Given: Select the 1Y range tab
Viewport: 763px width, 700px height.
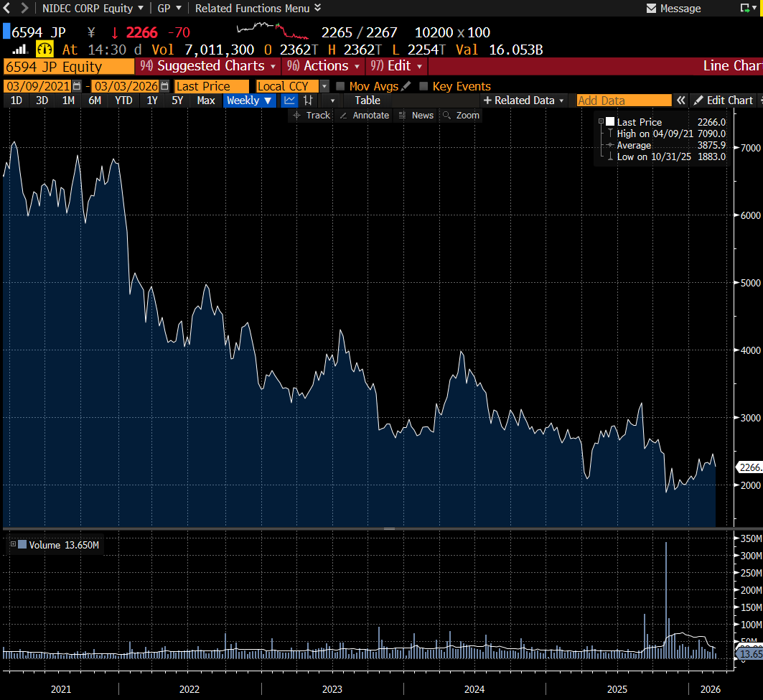Looking at the screenshot, I should (152, 101).
